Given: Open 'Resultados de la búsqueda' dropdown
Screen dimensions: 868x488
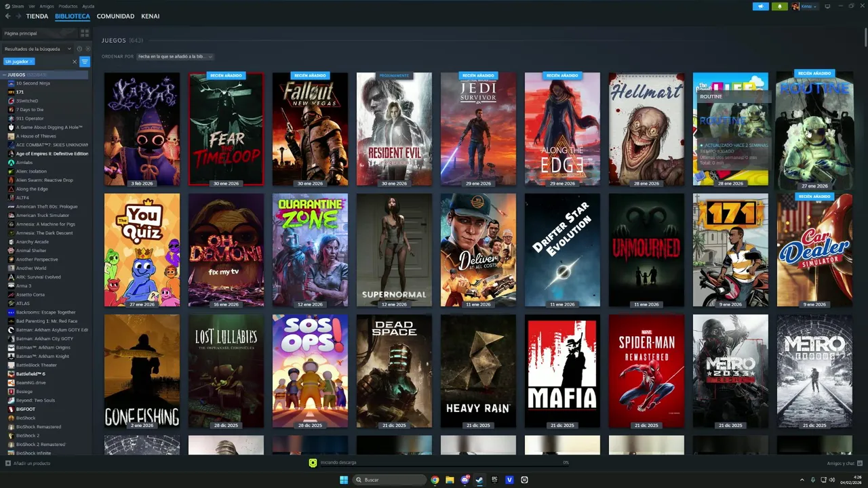Looking at the screenshot, I should click(38, 49).
